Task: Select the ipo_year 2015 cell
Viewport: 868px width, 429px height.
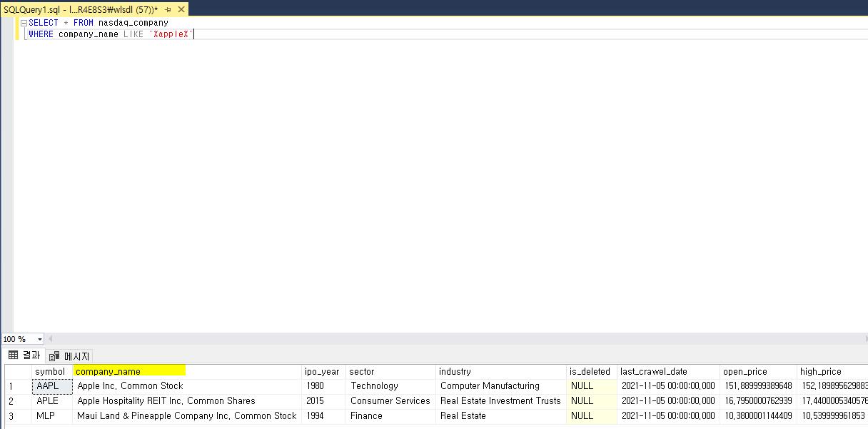Action: [x=324, y=401]
